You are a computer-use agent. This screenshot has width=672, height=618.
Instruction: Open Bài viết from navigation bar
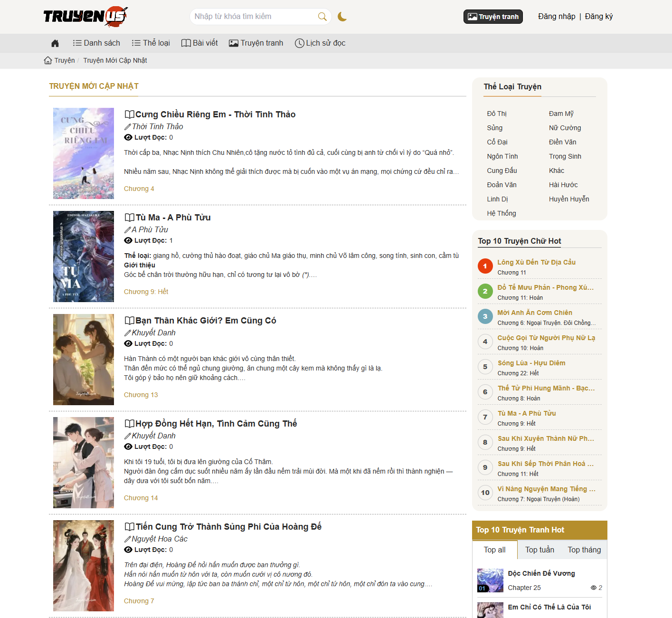coord(199,43)
